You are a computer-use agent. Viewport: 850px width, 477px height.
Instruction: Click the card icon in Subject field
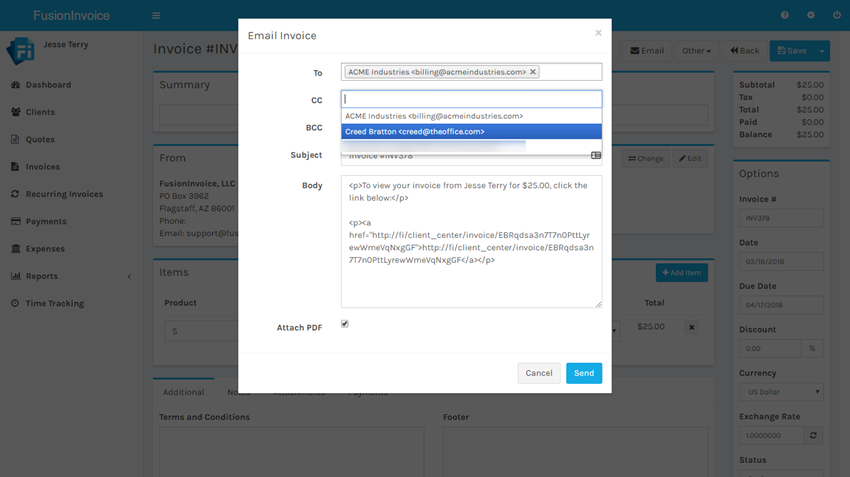pyautogui.click(x=596, y=156)
